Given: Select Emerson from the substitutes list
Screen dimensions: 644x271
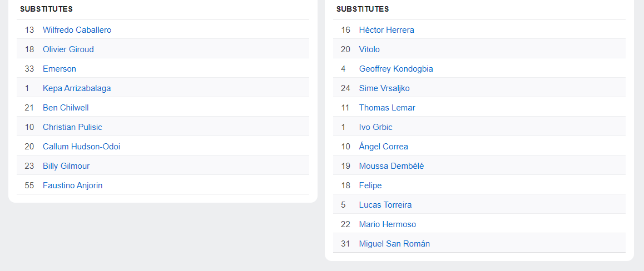Looking at the screenshot, I should pos(59,69).
